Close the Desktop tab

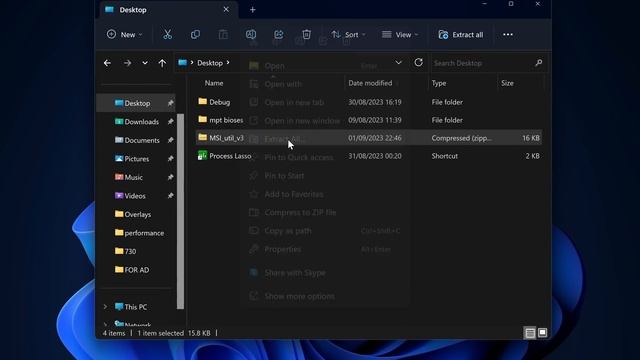point(226,9)
